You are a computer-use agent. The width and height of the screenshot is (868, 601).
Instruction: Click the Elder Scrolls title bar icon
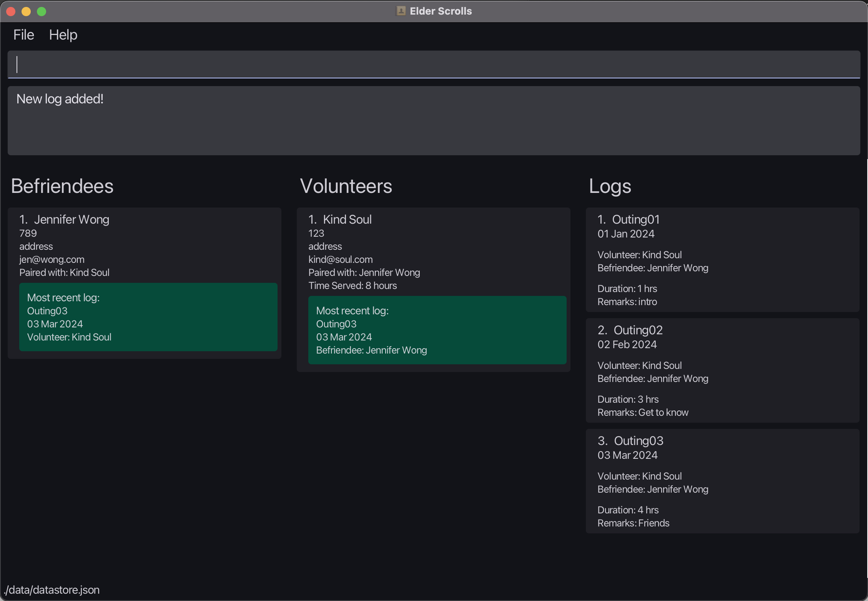(401, 11)
